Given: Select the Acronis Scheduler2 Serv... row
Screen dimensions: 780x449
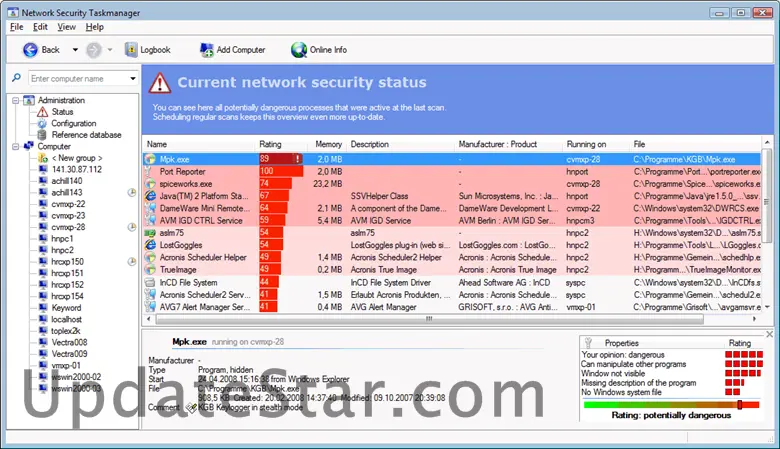Looking at the screenshot, I should coord(452,295).
